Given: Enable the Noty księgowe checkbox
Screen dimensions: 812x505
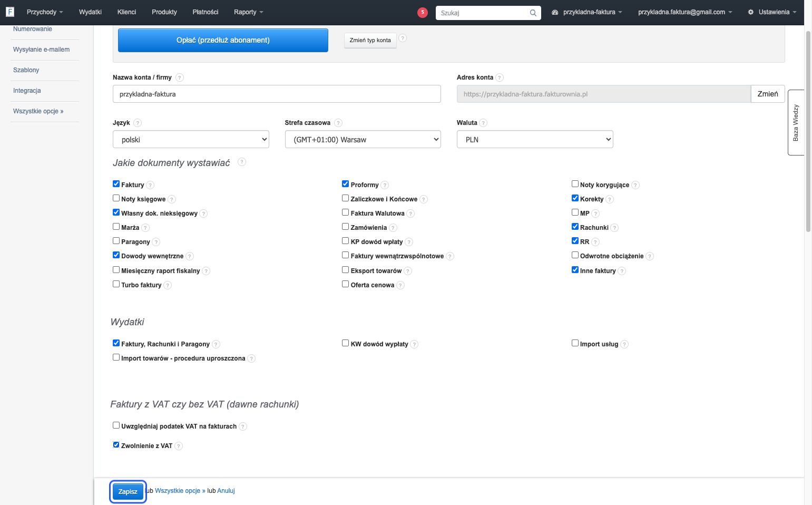Looking at the screenshot, I should [116, 198].
